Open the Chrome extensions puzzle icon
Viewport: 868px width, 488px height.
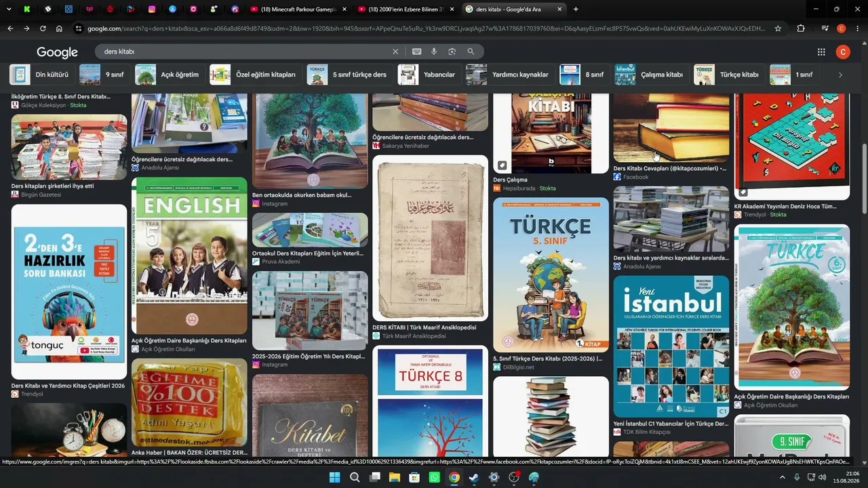801,28
